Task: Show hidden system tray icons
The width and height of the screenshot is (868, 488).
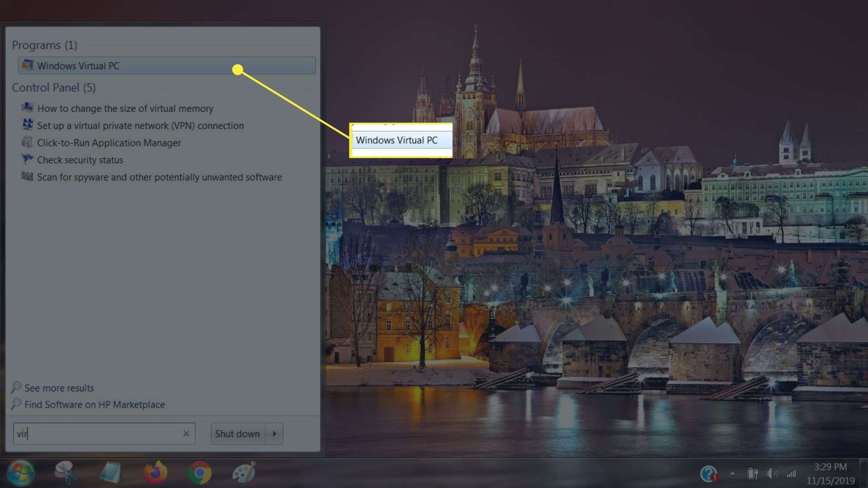Action: [x=732, y=474]
